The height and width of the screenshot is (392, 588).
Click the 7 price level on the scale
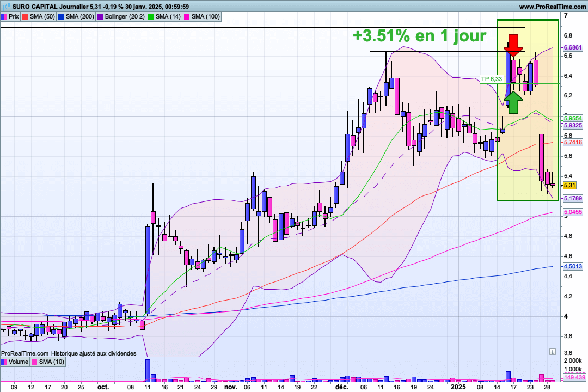[566, 16]
